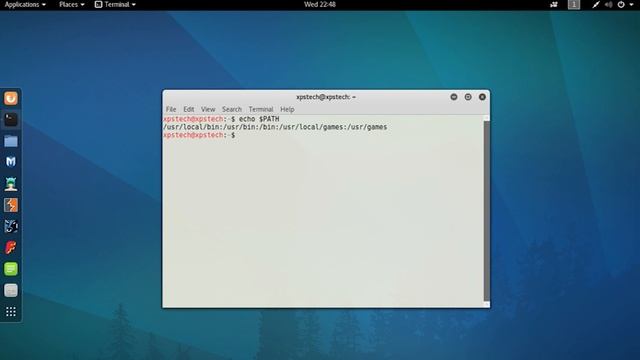Open the View menu in the terminal

[x=208, y=109]
